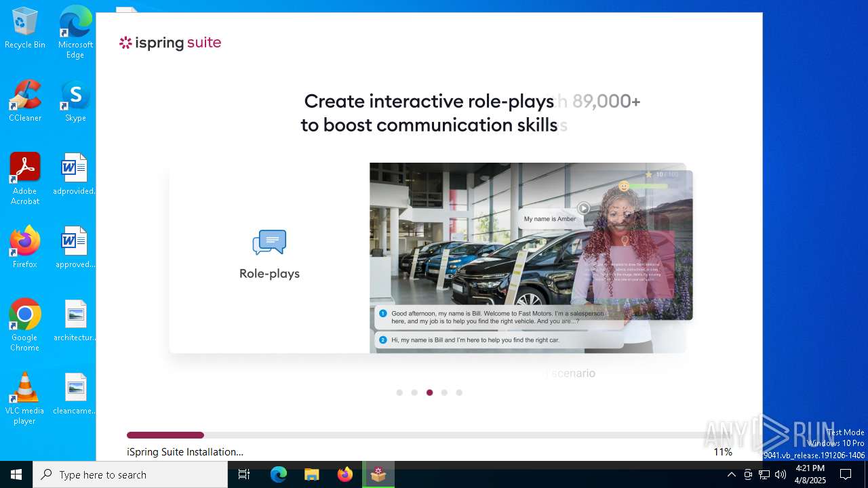Click the 'Good afternoon, my name is Bill' reply
Screen dimensions: 868x488
tap(498, 317)
